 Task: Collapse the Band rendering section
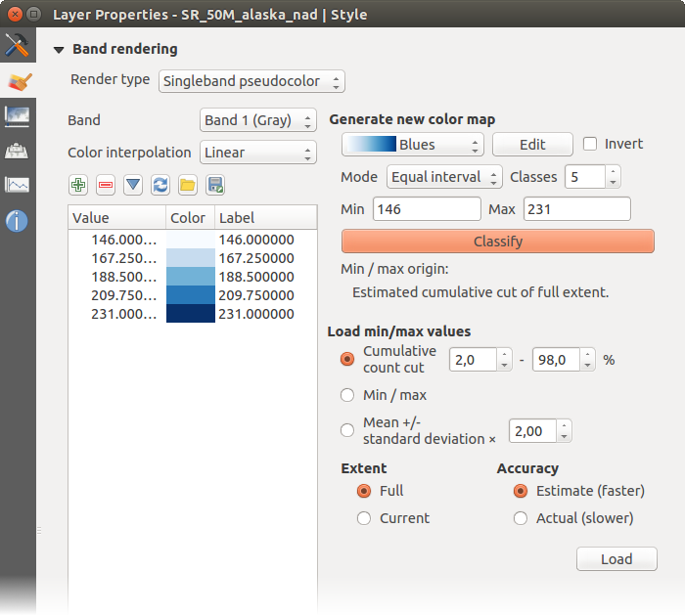(60, 49)
